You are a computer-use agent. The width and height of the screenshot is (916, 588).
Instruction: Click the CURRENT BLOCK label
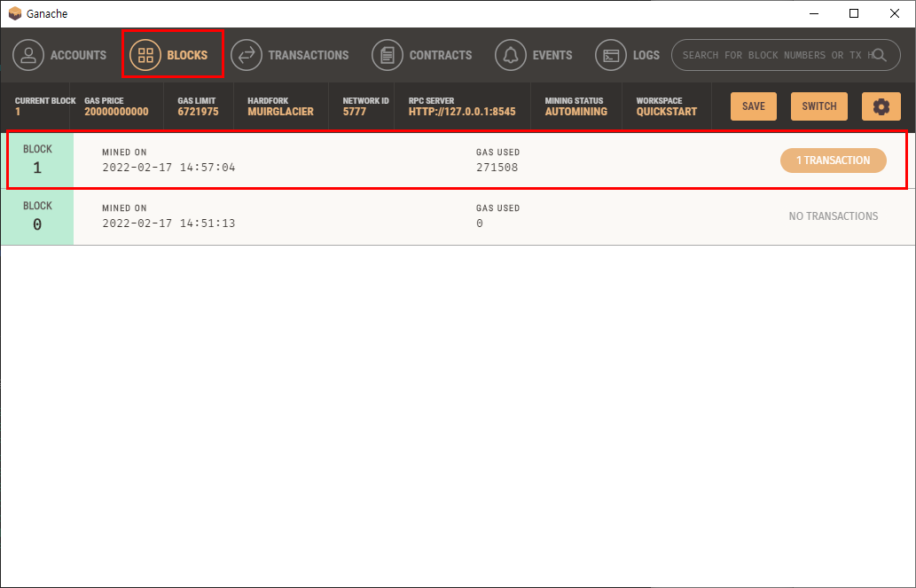[x=45, y=100]
